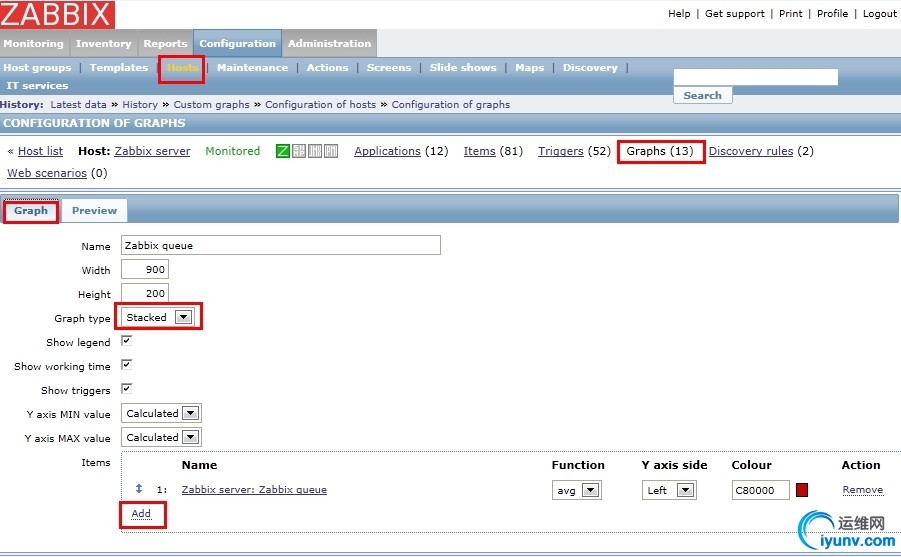Open the History breadcrumb link
The width and height of the screenshot is (901, 557).
(x=140, y=105)
